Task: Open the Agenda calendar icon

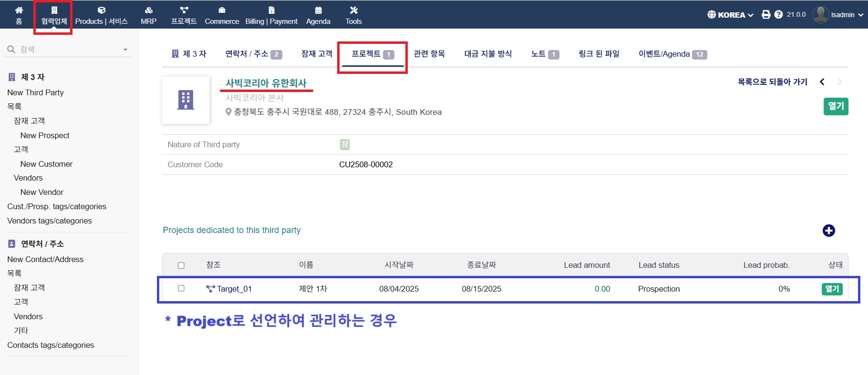Action: 318,10
